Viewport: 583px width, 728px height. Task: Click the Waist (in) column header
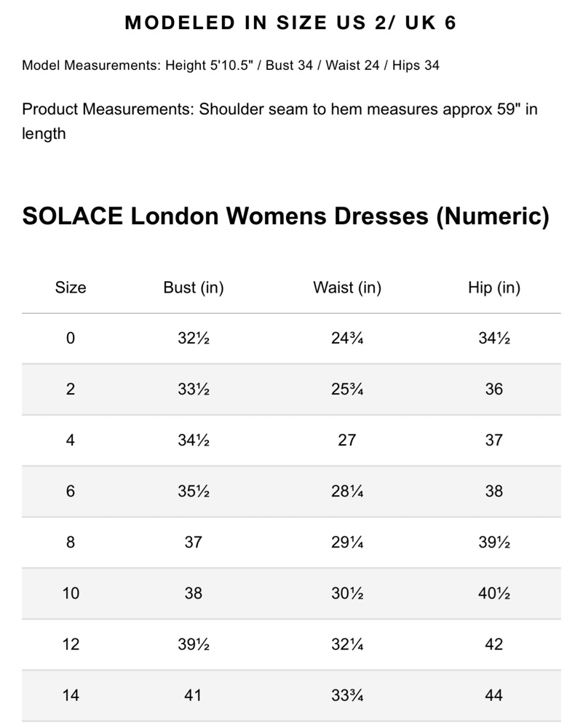coord(347,288)
